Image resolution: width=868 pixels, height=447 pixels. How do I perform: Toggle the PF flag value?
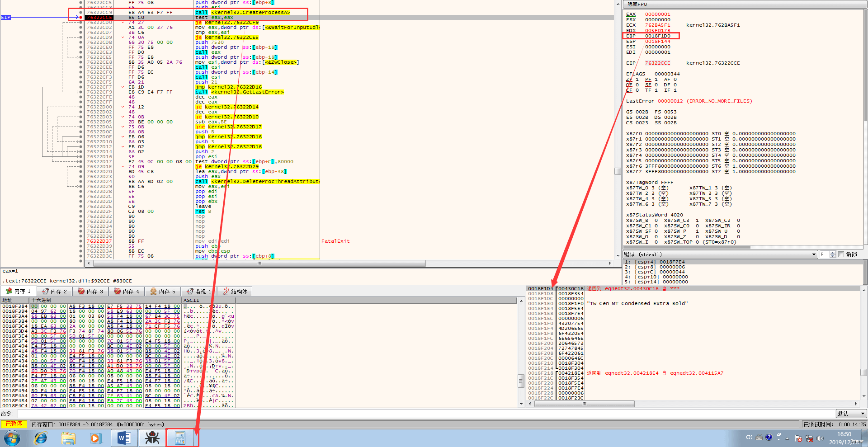coord(656,80)
